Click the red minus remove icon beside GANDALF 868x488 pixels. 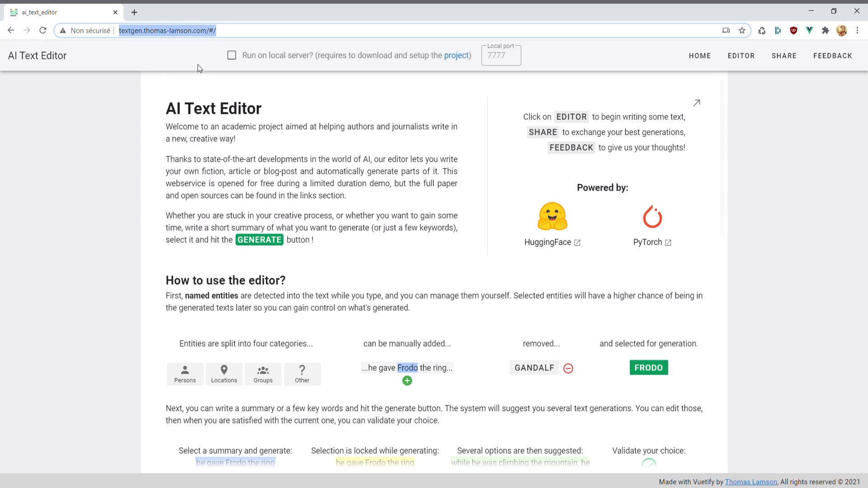click(x=568, y=369)
